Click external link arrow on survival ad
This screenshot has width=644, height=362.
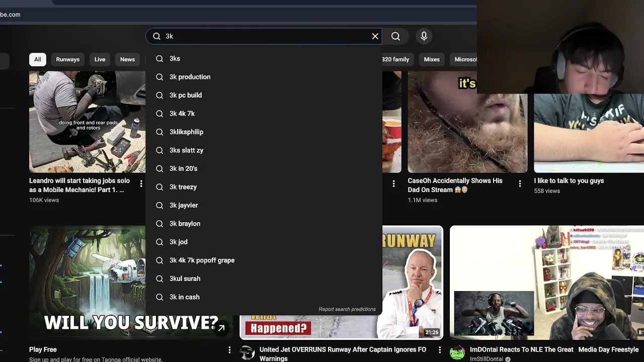pyautogui.click(x=221, y=328)
